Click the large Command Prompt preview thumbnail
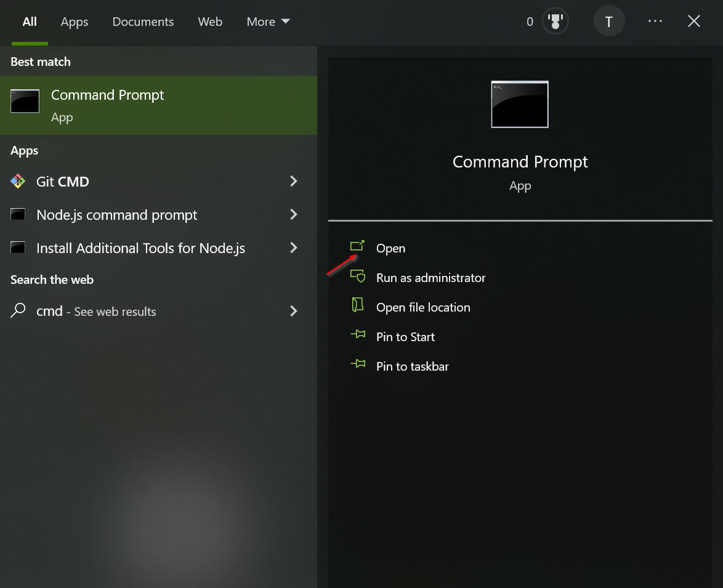This screenshot has width=723, height=588. (x=520, y=104)
